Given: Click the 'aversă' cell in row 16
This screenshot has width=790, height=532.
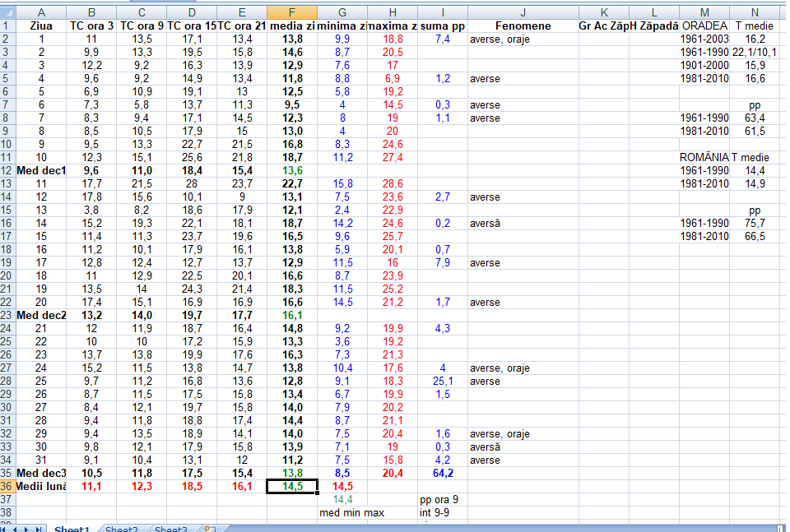Looking at the screenshot, I should click(x=523, y=223).
